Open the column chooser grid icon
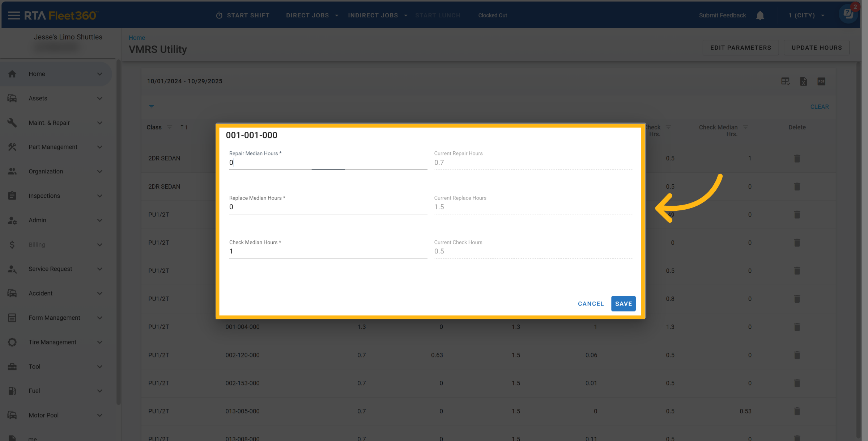Viewport: 868px width, 441px height. click(x=785, y=81)
